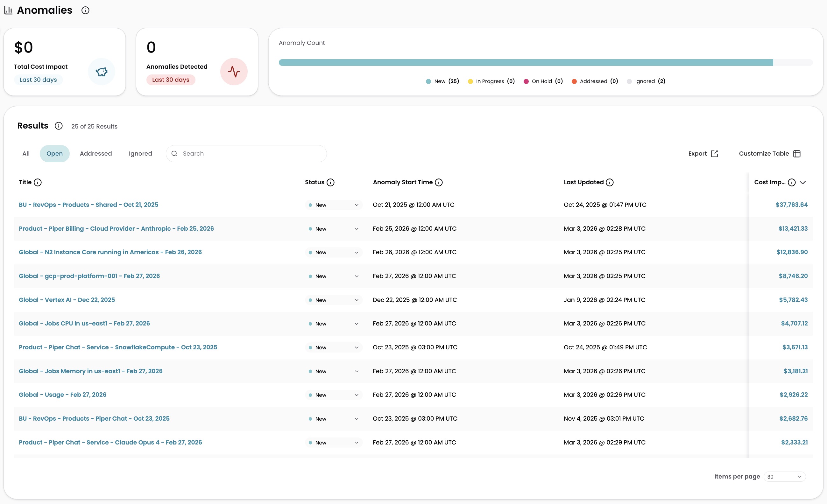The height and width of the screenshot is (504, 827).
Task: Click the Status column info icon
Action: click(331, 182)
